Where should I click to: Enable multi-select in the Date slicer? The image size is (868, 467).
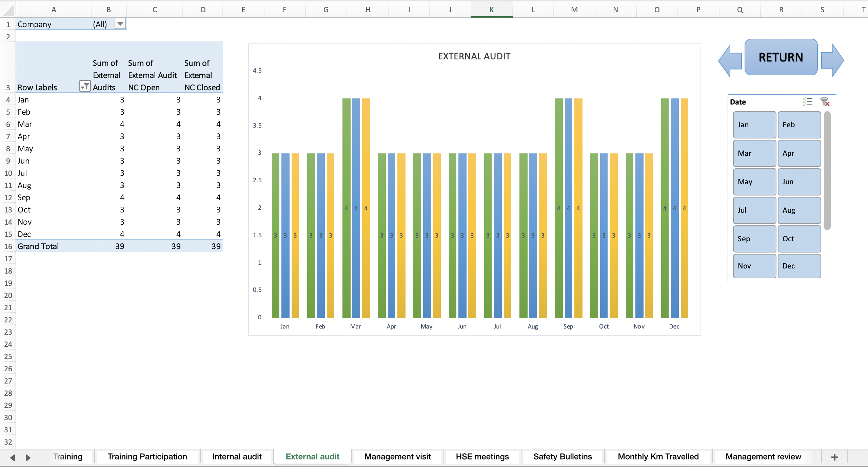click(x=808, y=102)
